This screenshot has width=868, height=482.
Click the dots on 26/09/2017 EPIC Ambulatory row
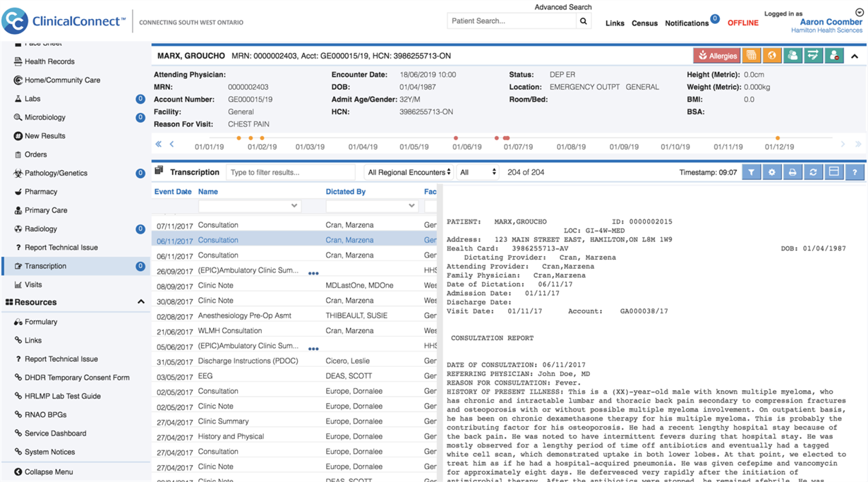pyautogui.click(x=313, y=273)
